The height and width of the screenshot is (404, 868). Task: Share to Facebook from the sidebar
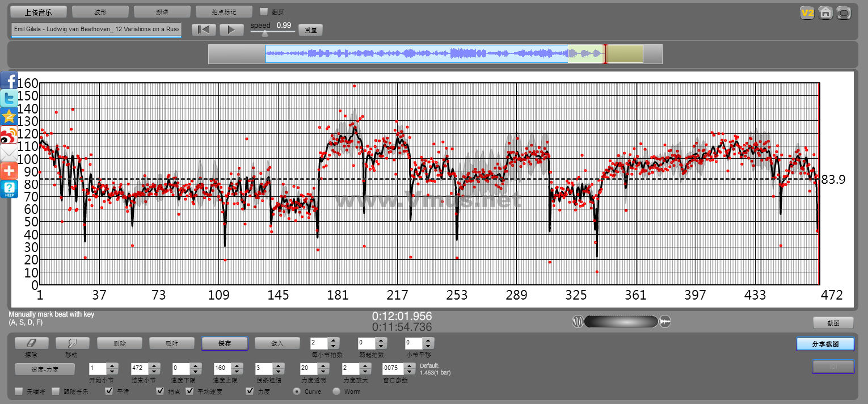9,80
